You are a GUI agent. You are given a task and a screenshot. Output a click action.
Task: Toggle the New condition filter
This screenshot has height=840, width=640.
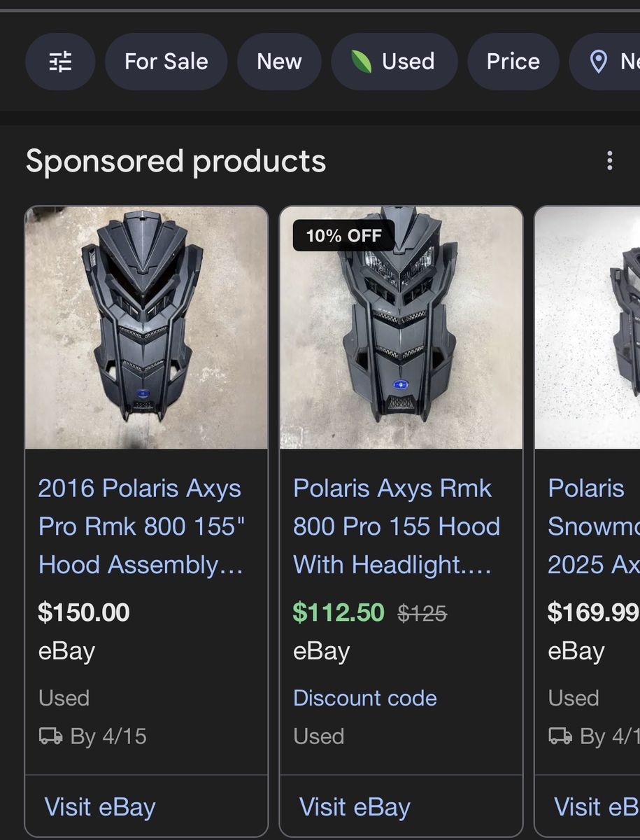(x=279, y=62)
